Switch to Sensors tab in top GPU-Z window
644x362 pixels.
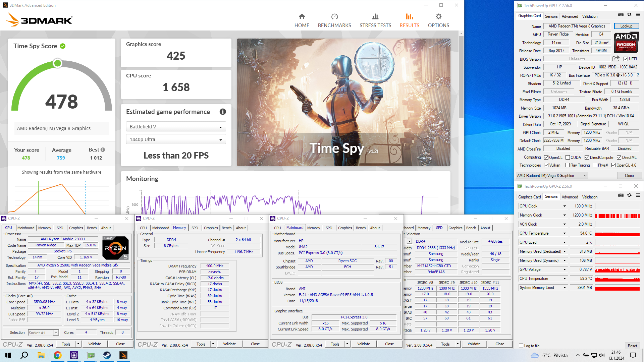(551, 16)
